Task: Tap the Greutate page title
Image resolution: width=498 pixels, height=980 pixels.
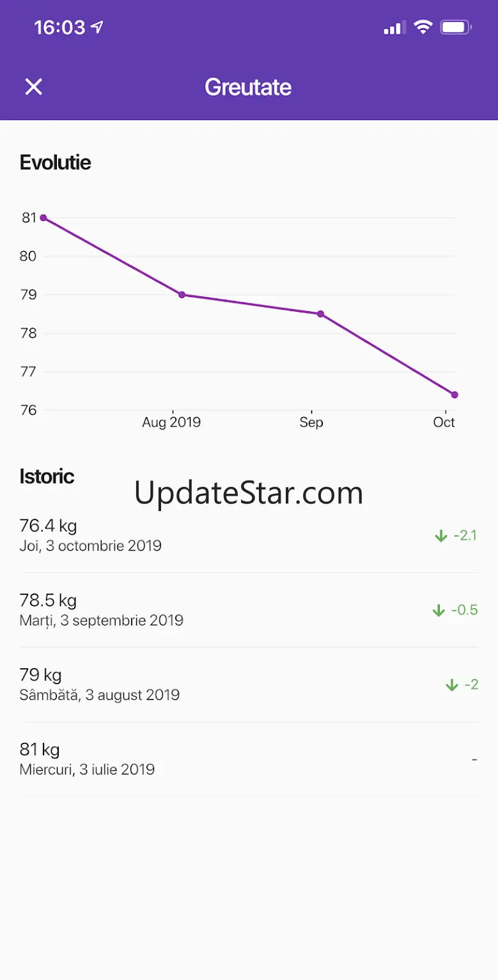Action: (x=248, y=87)
